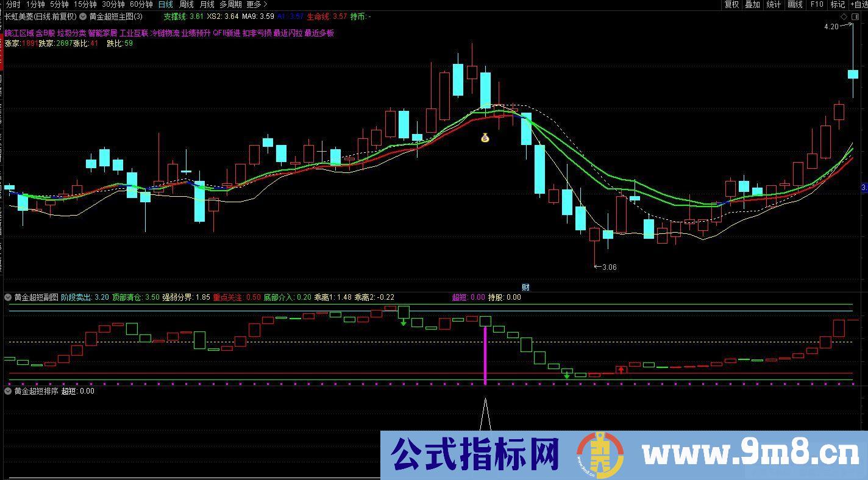
Task: Click the QFII新进 sector tag
Action: 227,34
